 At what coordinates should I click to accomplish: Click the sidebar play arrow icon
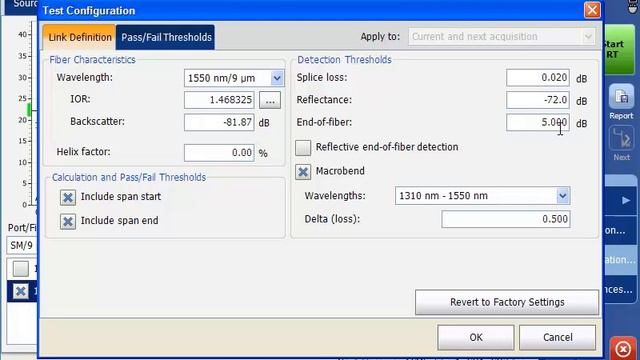click(x=626, y=200)
